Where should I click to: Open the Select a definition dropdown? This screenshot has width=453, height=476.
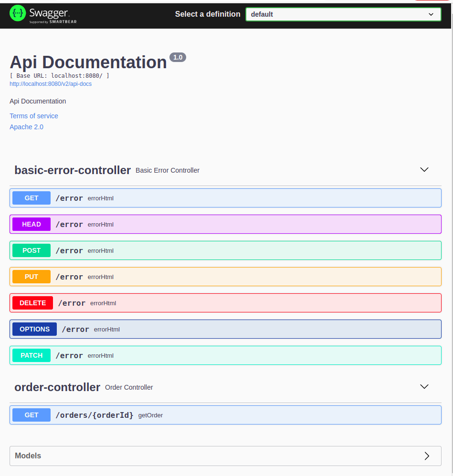point(343,14)
